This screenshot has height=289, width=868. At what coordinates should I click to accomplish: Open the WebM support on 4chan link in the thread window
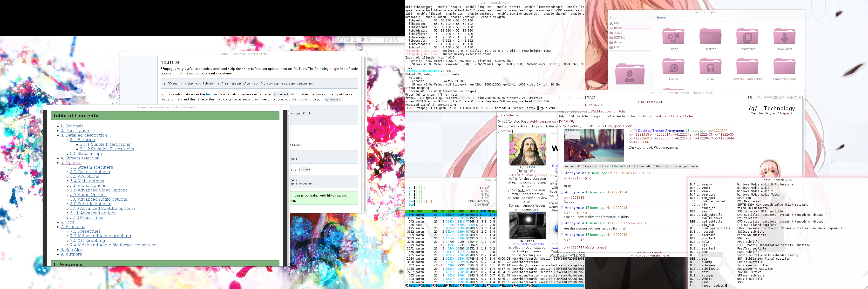click(x=609, y=111)
